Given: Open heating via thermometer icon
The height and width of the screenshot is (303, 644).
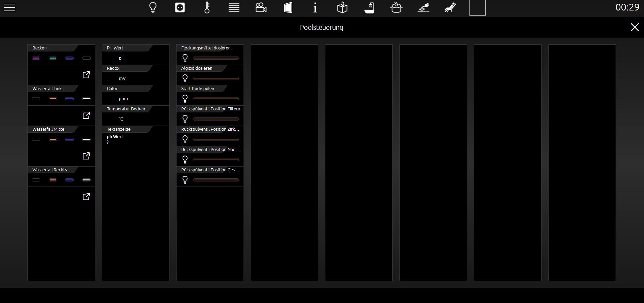Looking at the screenshot, I should [207, 7].
